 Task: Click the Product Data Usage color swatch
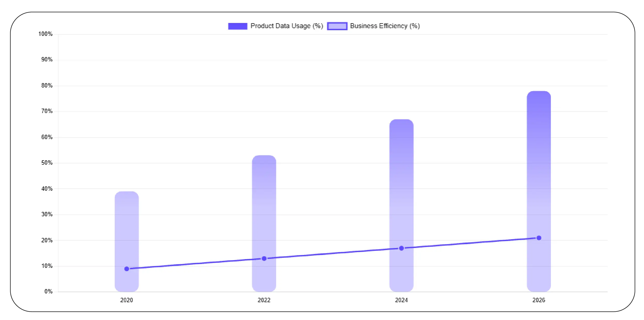pyautogui.click(x=237, y=26)
